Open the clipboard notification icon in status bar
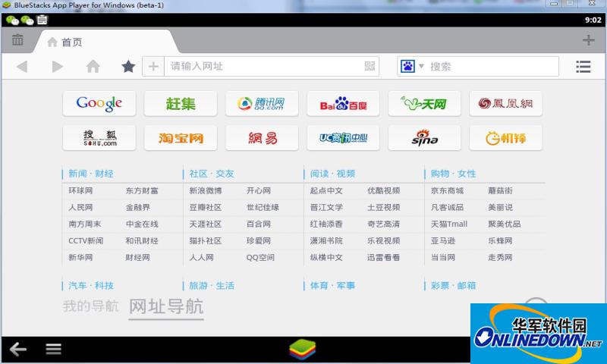Screen dimensions: 607x364 pyautogui.click(x=42, y=20)
